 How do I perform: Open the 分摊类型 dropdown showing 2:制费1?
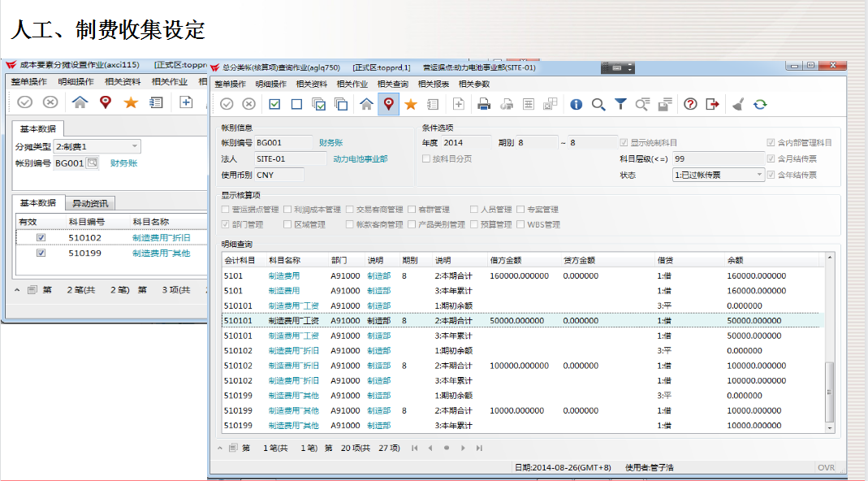(x=97, y=146)
